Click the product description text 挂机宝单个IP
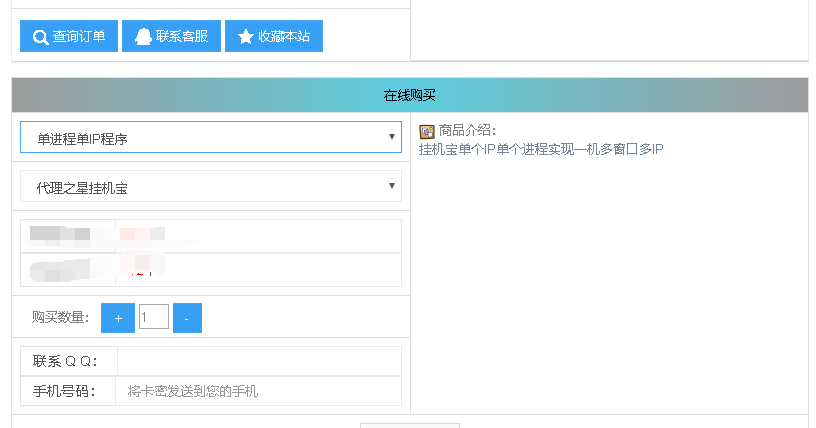 540,150
